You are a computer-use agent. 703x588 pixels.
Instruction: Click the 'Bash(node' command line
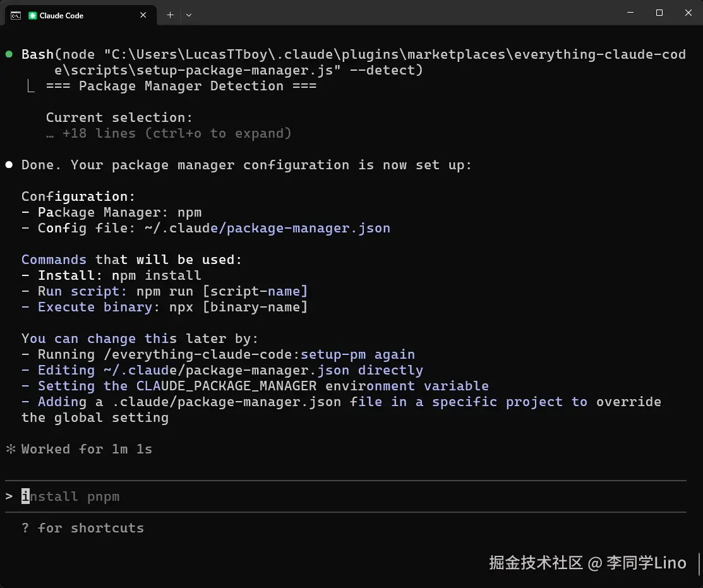click(354, 63)
